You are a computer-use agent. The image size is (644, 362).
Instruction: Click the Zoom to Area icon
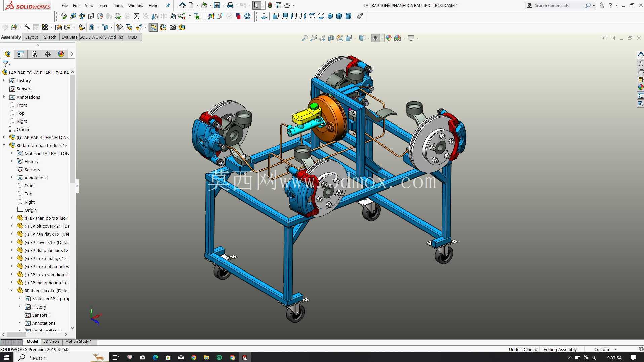(314, 38)
